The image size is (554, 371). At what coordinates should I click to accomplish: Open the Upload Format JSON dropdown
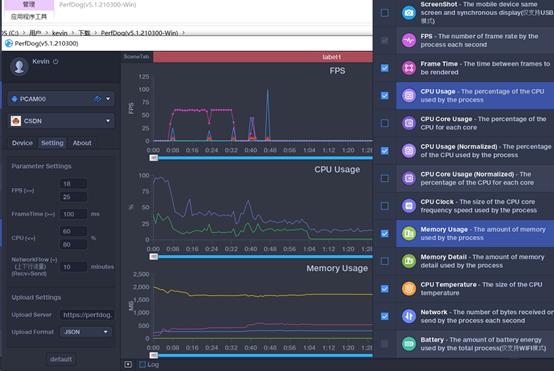pyautogui.click(x=86, y=332)
